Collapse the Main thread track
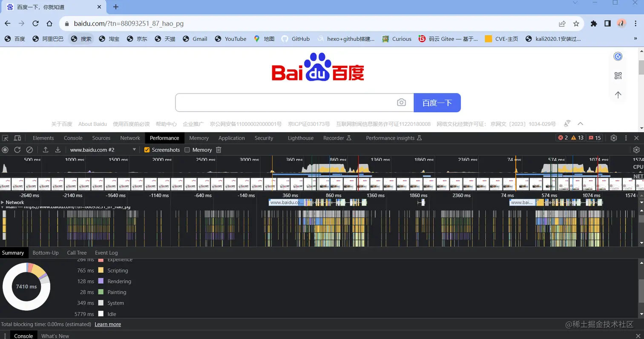The width and height of the screenshot is (644, 339). tap(3, 207)
